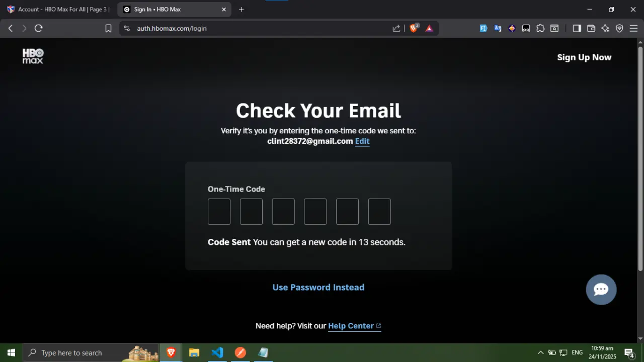
Task: Click the email clint28372@gmail.com text
Action: pyautogui.click(x=310, y=141)
